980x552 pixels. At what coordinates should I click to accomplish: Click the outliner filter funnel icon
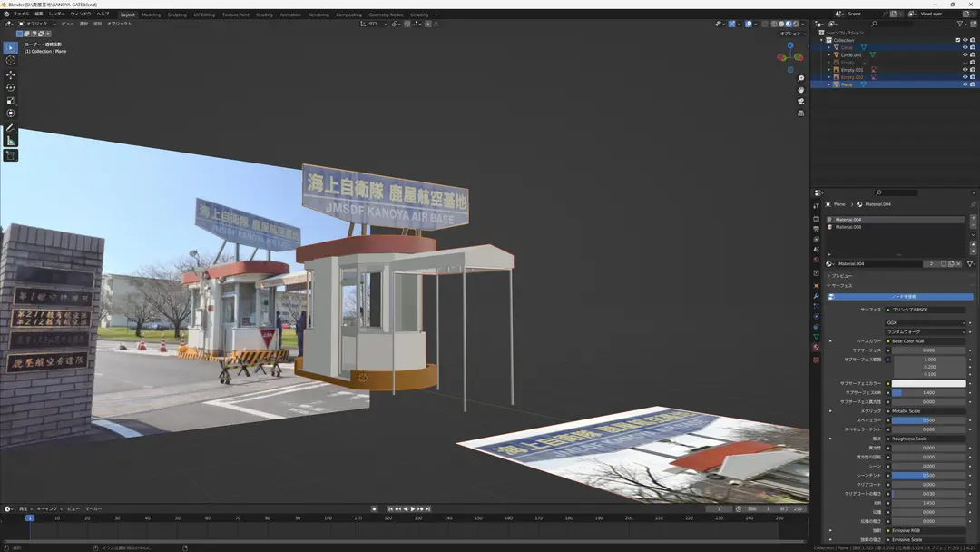click(961, 24)
